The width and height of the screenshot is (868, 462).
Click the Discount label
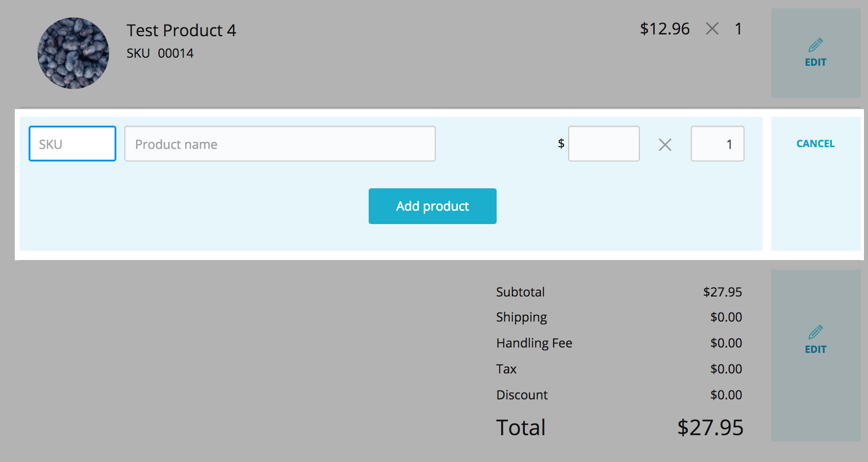(x=522, y=395)
